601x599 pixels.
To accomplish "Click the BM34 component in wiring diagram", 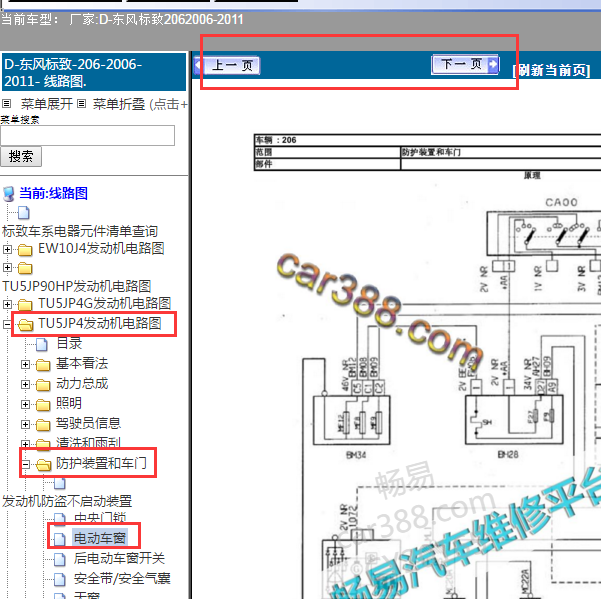I will point(351,420).
